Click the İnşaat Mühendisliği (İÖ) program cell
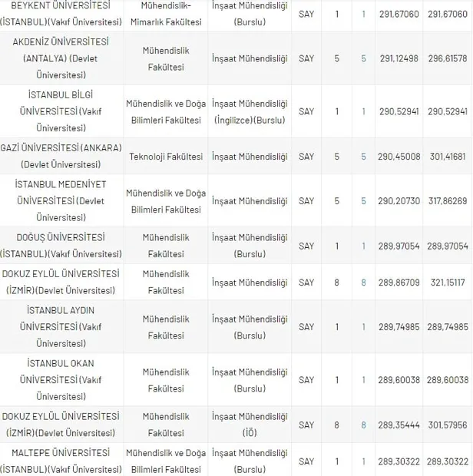The height and width of the screenshot is (476, 473). pos(250,425)
